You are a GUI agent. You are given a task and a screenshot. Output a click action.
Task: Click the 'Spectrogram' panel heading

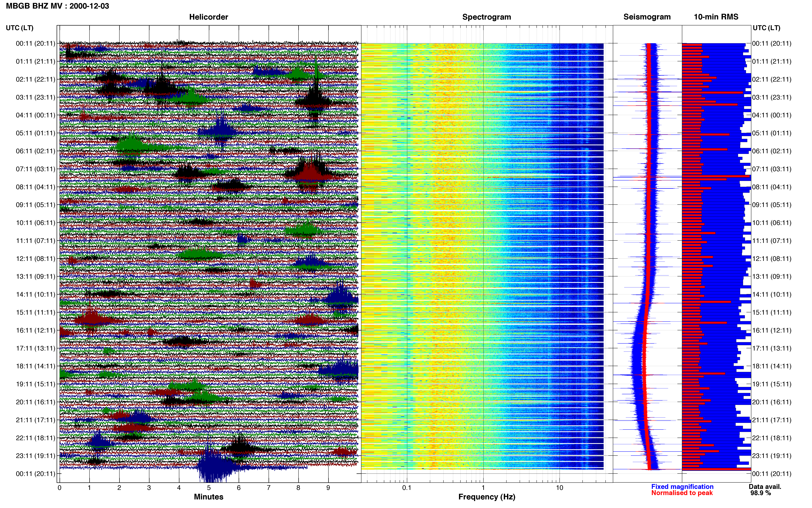click(487, 17)
